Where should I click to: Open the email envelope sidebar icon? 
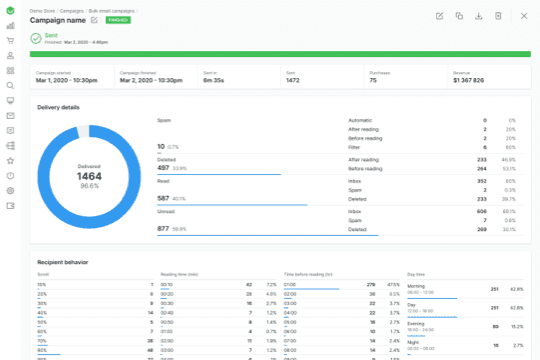coord(10,115)
